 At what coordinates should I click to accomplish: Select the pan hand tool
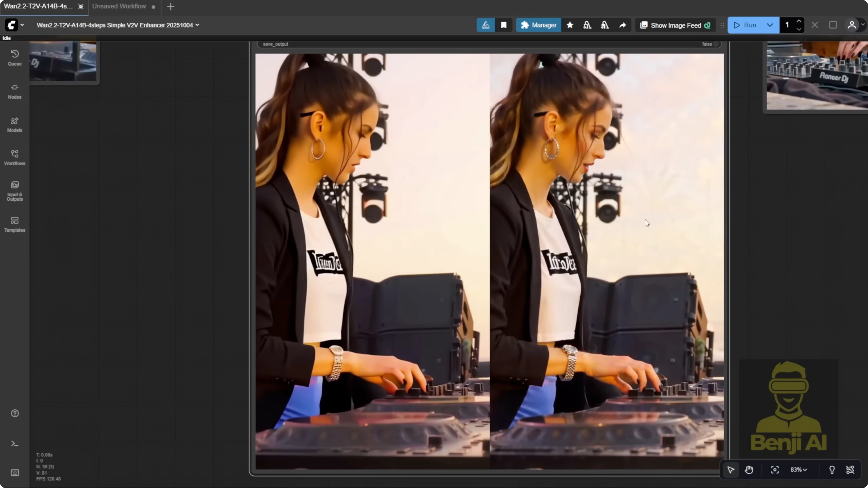(749, 470)
